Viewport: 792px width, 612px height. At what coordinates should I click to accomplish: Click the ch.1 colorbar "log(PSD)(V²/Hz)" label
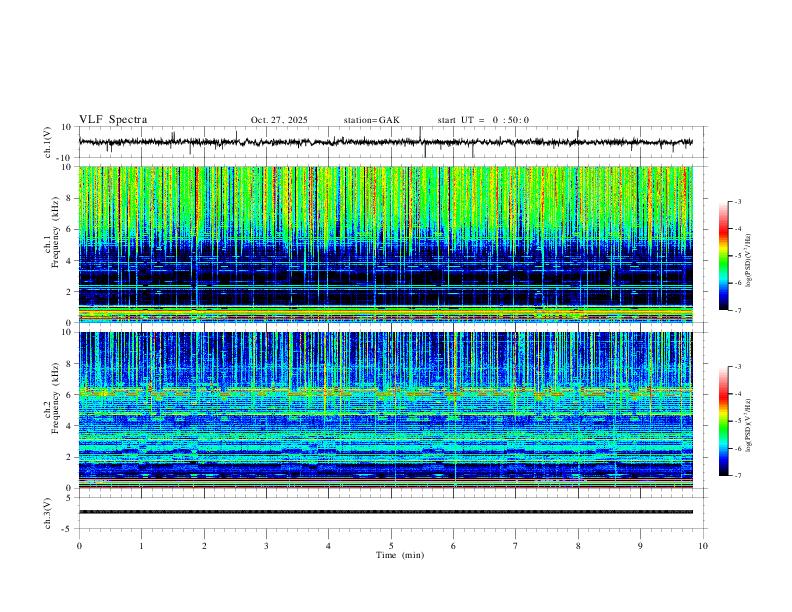coord(749,261)
